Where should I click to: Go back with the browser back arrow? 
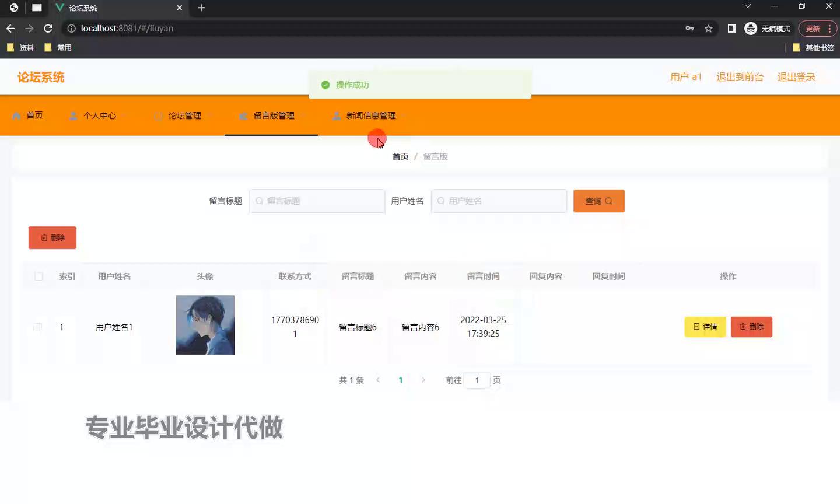pos(10,29)
